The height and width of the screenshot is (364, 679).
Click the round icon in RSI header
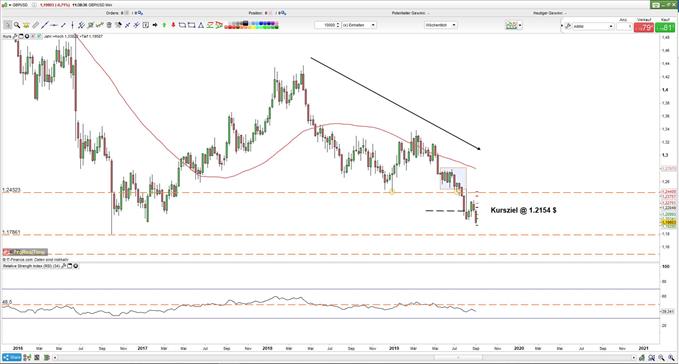pos(75,266)
